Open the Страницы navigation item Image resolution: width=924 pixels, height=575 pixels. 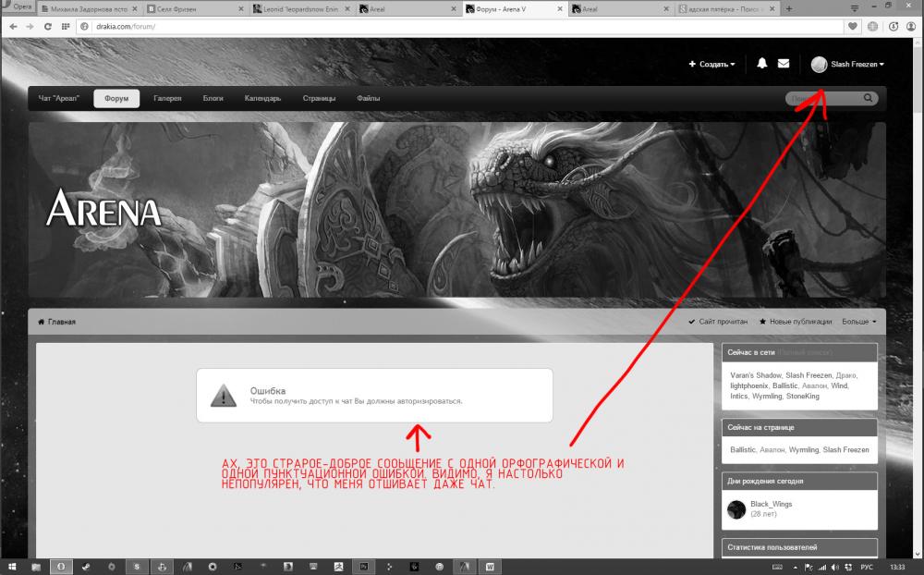tap(319, 99)
